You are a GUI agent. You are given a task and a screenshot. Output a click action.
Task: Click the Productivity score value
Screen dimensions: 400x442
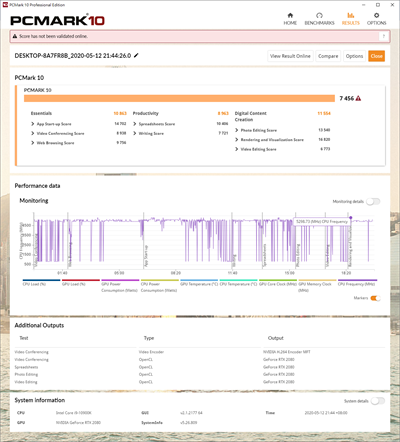click(223, 113)
